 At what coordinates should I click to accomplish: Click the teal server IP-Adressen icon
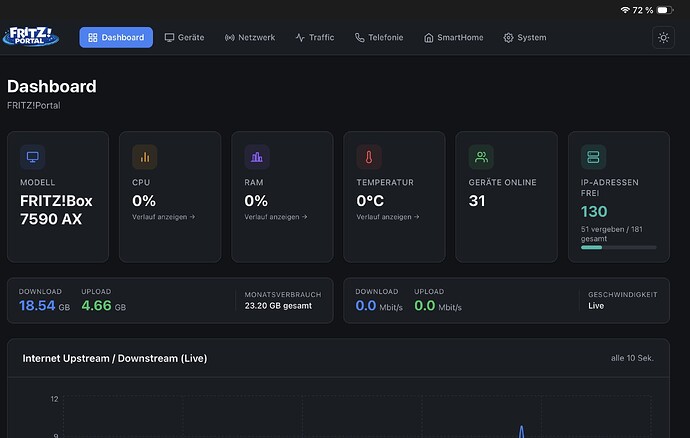point(593,157)
